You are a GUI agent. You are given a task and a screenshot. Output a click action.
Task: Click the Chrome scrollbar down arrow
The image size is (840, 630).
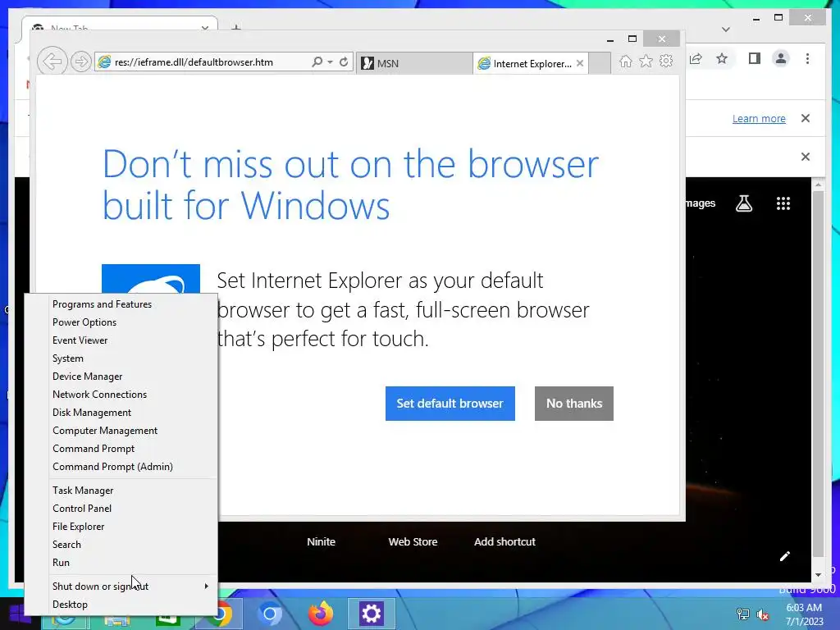click(x=818, y=575)
